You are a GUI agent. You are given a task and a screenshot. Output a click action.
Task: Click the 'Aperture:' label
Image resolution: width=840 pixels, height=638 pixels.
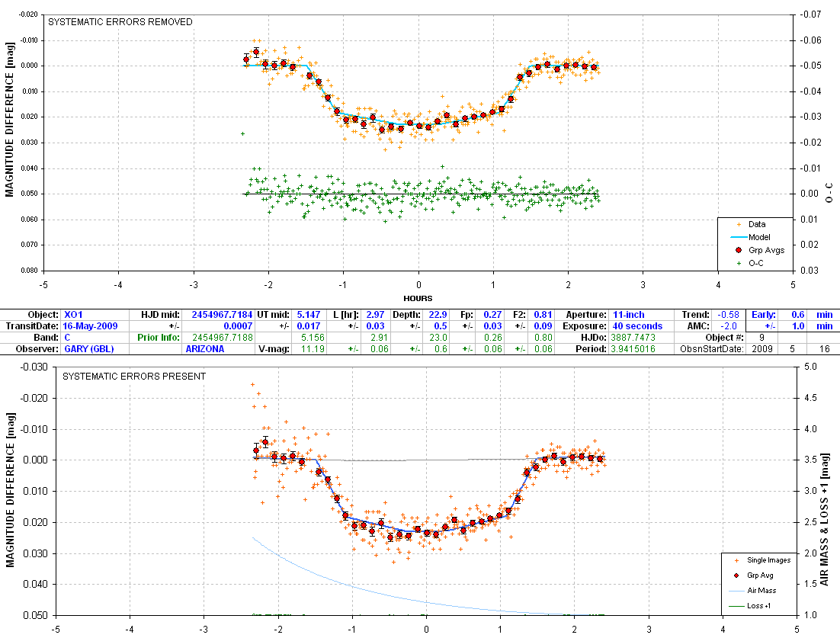coord(586,315)
